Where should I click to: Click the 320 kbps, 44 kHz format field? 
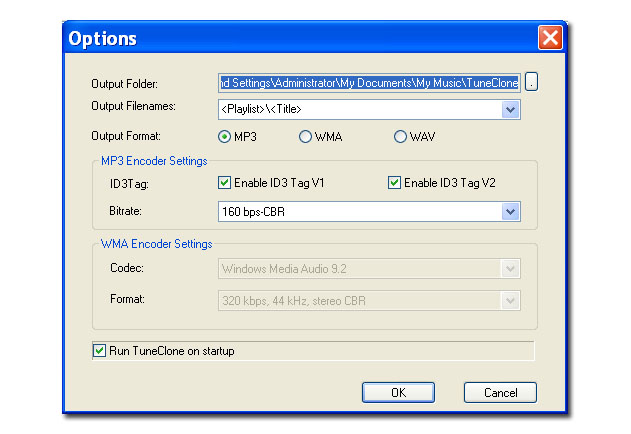click(x=369, y=301)
